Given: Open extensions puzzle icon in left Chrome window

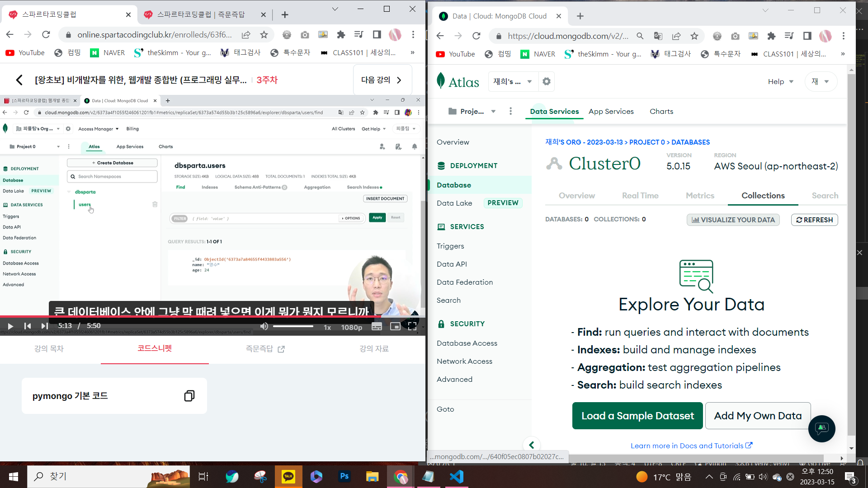Looking at the screenshot, I should click(341, 35).
